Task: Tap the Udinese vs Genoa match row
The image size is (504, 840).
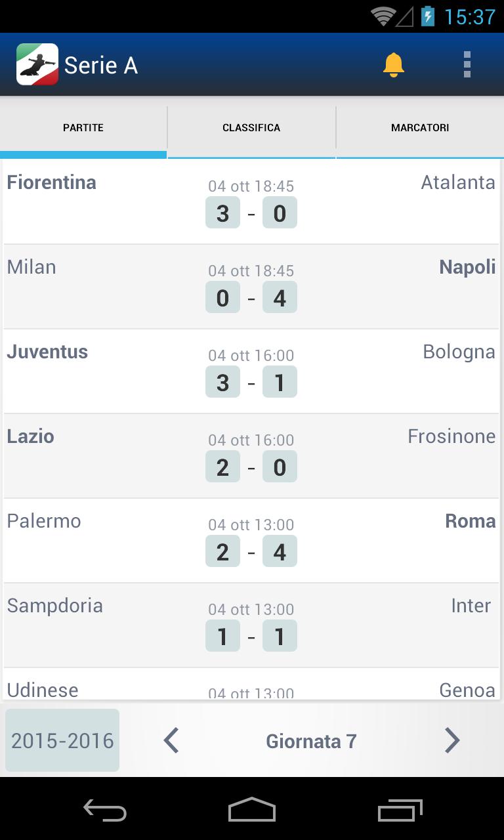Action: 251,689
